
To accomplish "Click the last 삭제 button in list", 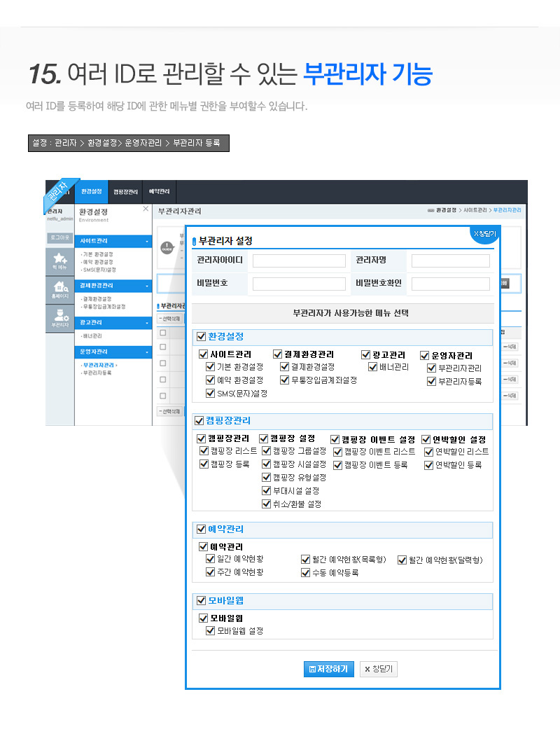I will 510,396.
